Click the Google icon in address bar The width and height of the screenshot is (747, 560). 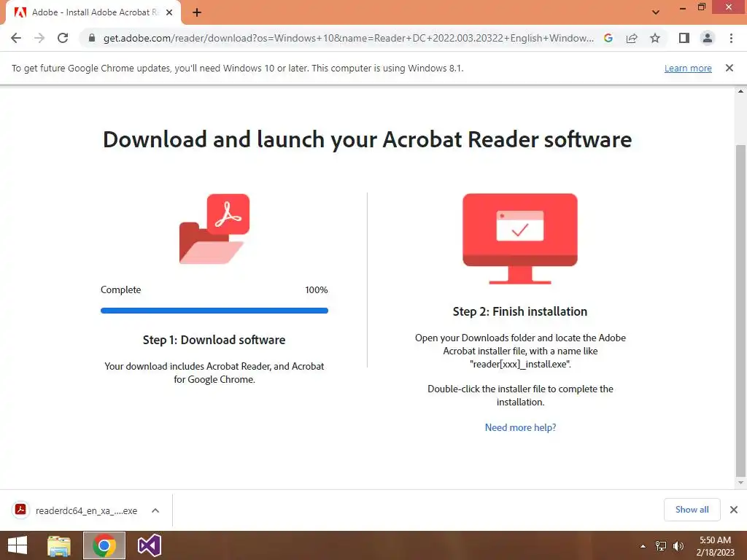[x=608, y=38]
